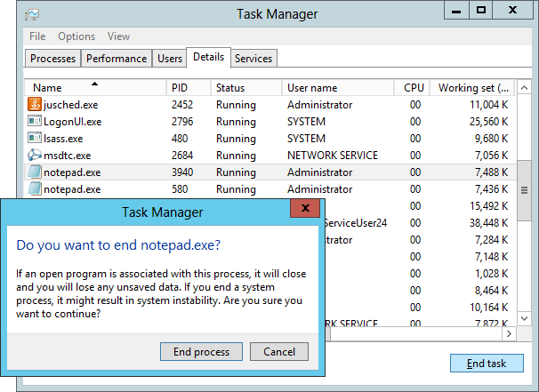Screen dimensions: 539x392
Task: Switch to the Performance tab
Action: pyautogui.click(x=117, y=59)
